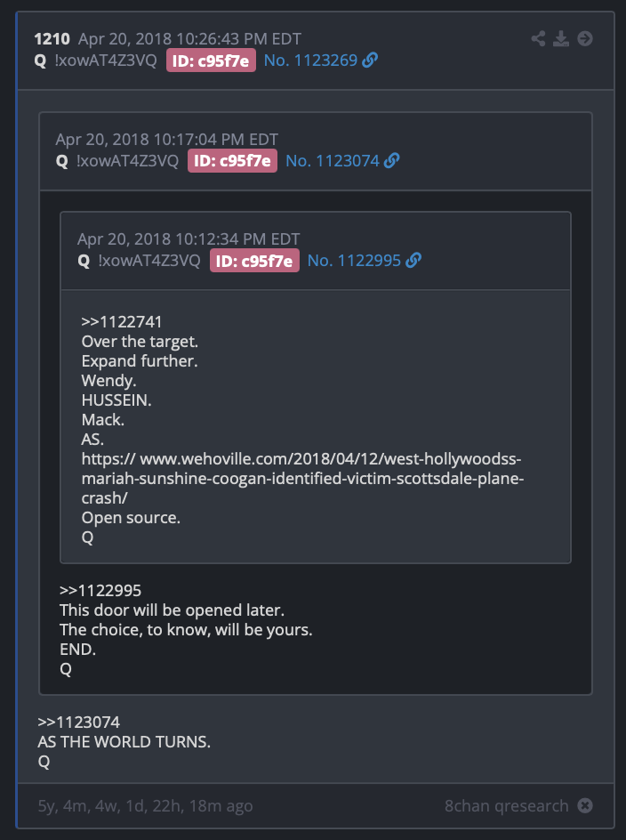The image size is (626, 840).
Task: Click the relative timestamp in the footer
Action: tap(145, 805)
